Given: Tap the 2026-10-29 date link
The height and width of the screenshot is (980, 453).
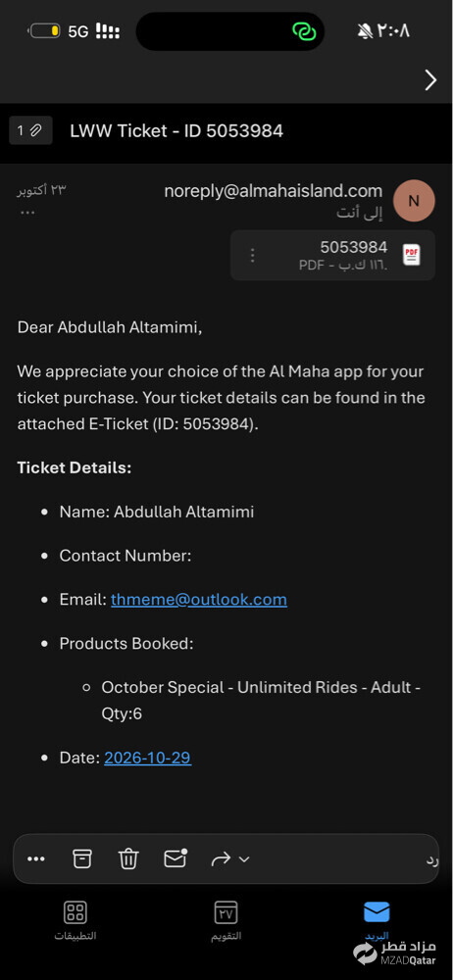Looking at the screenshot, I should point(148,759).
